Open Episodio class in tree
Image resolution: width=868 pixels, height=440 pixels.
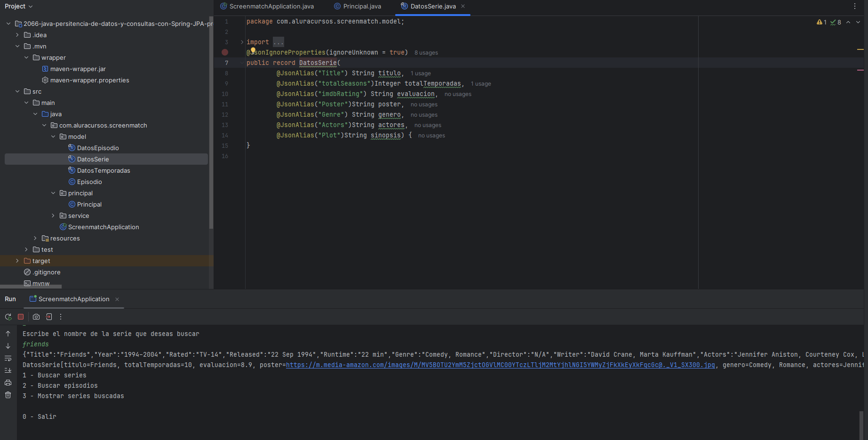(x=85, y=182)
